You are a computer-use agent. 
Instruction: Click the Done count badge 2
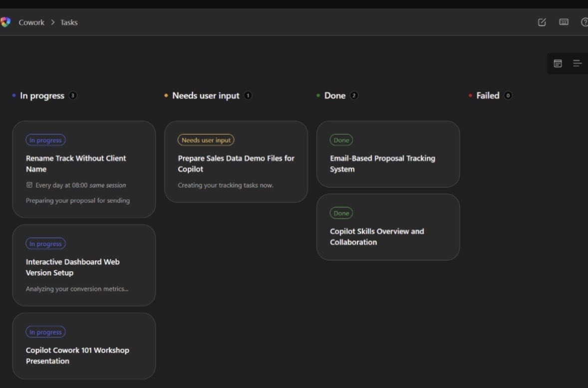[x=353, y=95]
